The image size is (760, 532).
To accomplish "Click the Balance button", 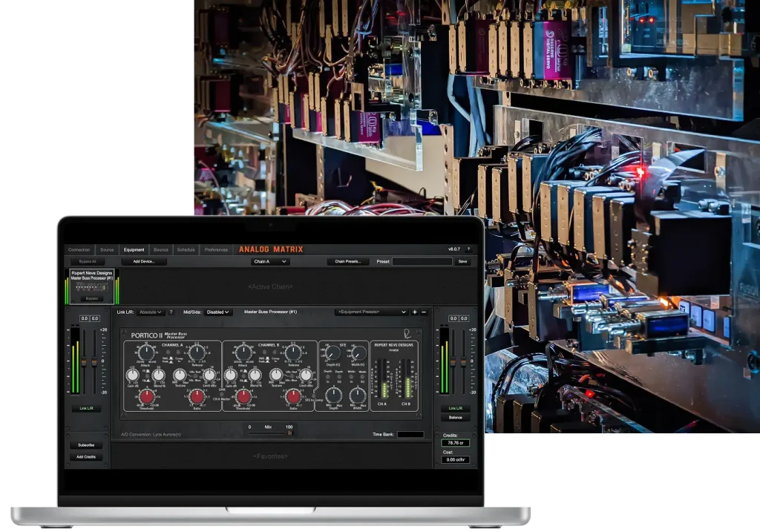I will [455, 417].
